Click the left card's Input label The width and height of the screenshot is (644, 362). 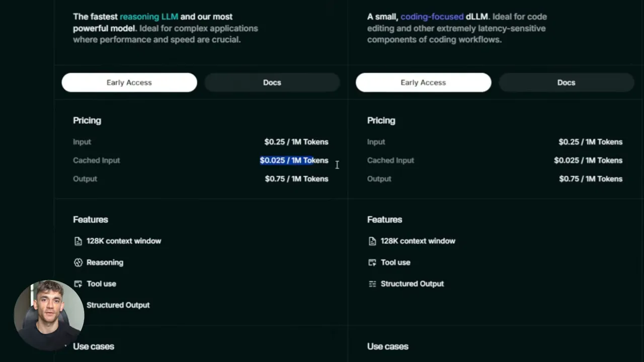pyautogui.click(x=82, y=142)
